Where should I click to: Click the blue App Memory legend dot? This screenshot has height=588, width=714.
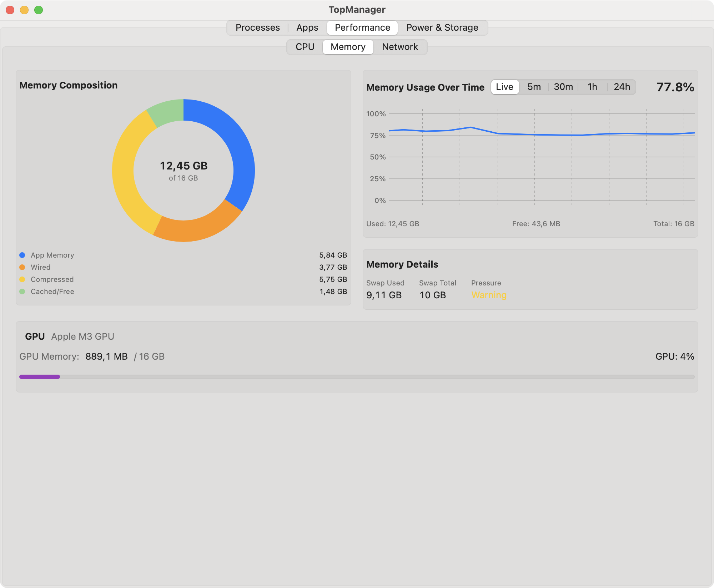click(x=22, y=255)
